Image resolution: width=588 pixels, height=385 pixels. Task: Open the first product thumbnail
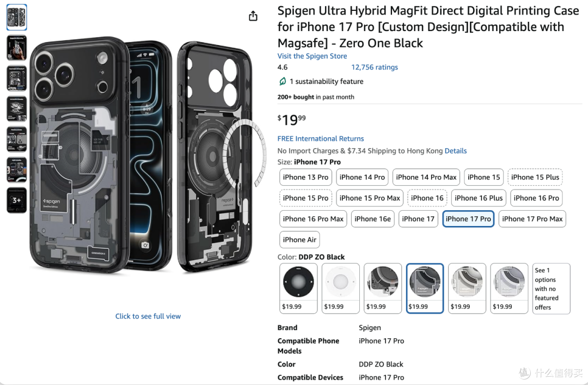point(16,17)
